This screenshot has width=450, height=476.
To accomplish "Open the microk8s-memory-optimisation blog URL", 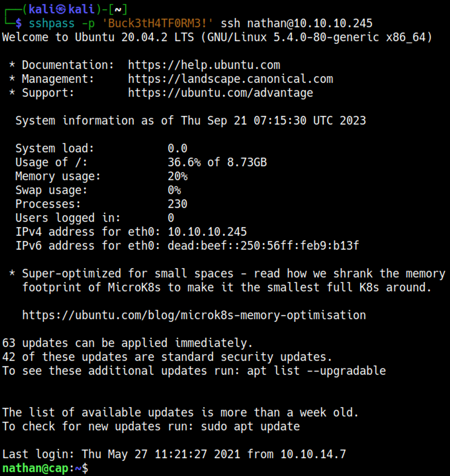I will (194, 315).
